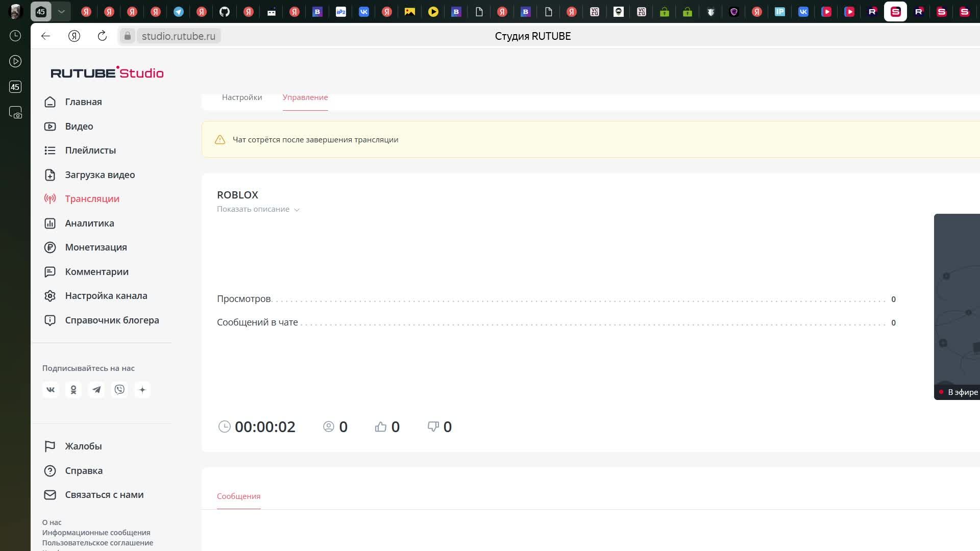
Task: Switch to the purple shield browser tab
Action: [734, 11]
